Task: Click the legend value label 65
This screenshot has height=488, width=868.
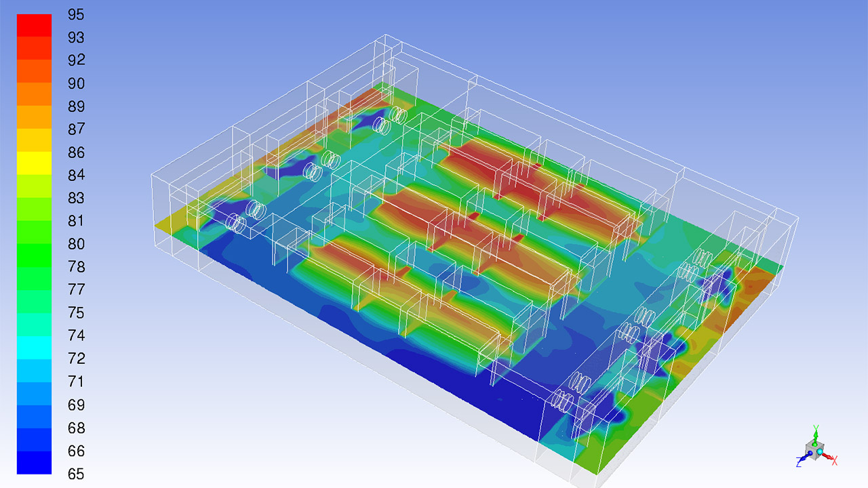Action: click(x=76, y=474)
